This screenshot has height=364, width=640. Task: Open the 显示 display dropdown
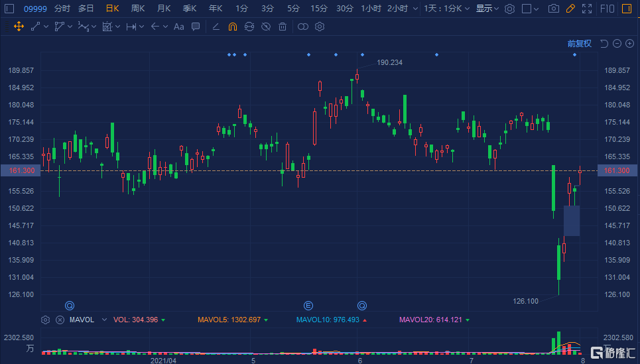(x=487, y=9)
